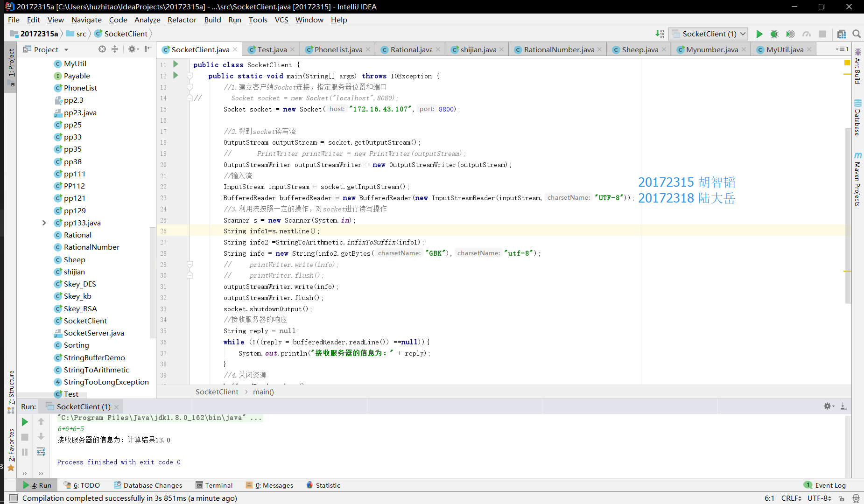Start debugging with the bug icon
The image size is (864, 504).
point(775,34)
